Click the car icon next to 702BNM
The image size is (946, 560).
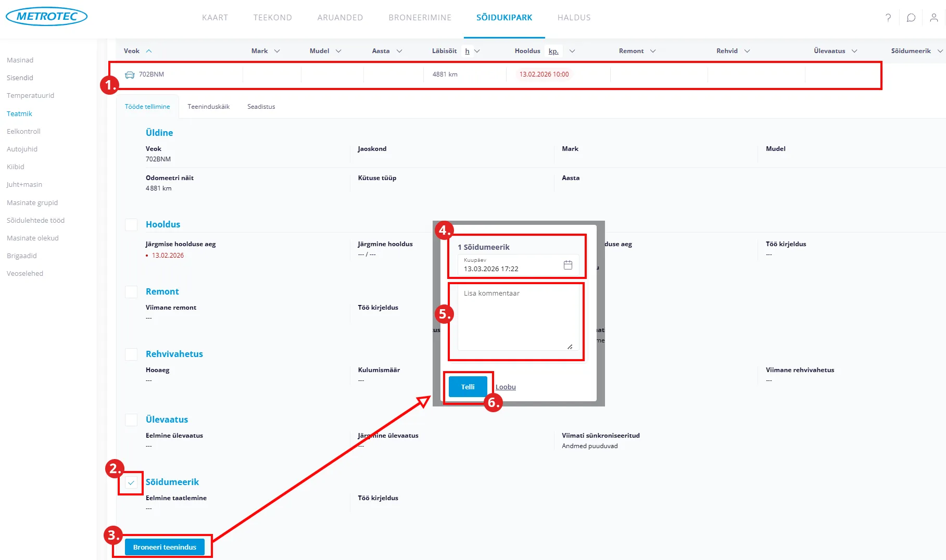pos(130,75)
